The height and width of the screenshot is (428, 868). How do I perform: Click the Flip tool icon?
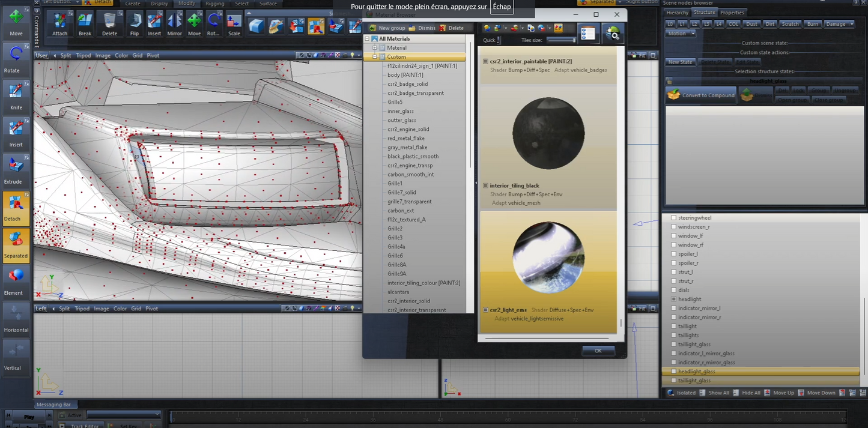[x=135, y=22]
